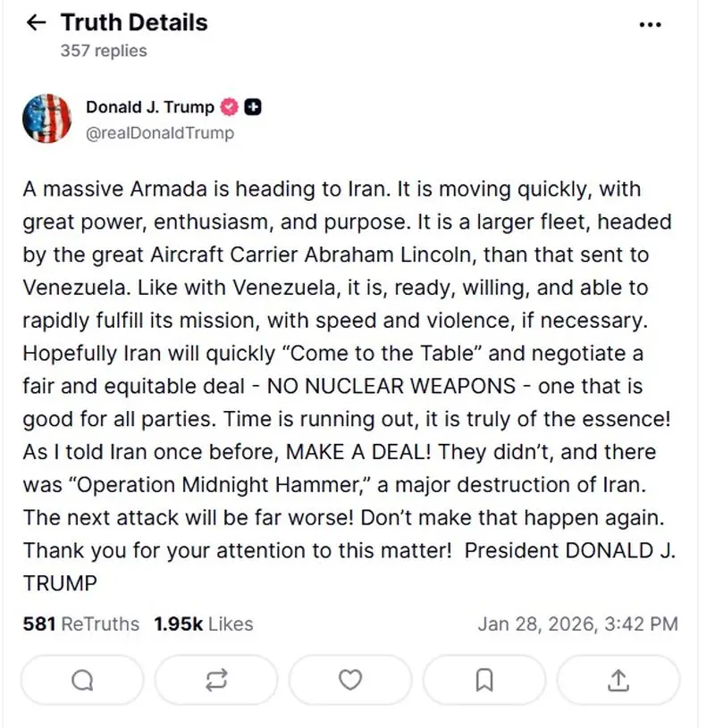Screen dimensions: 715x728
Task: Open the @realDonaldTrump handle link
Action: (x=160, y=133)
